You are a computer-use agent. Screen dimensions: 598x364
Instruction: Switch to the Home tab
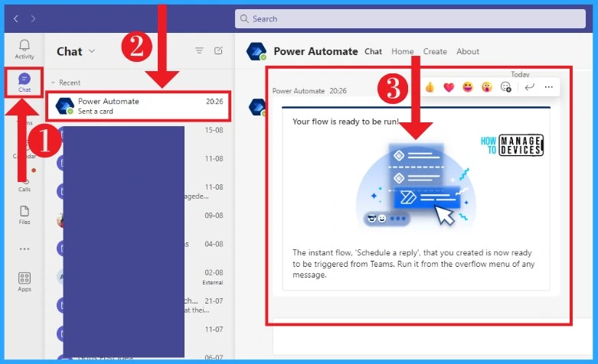click(x=402, y=51)
